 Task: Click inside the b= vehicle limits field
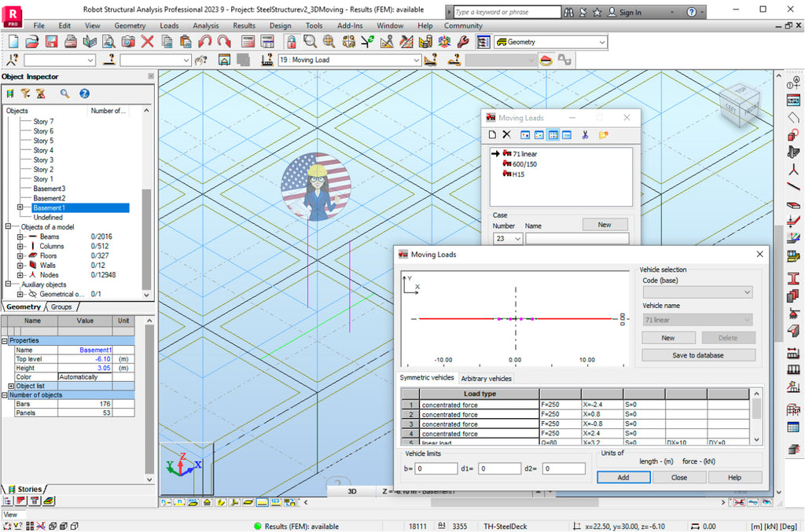click(x=436, y=468)
